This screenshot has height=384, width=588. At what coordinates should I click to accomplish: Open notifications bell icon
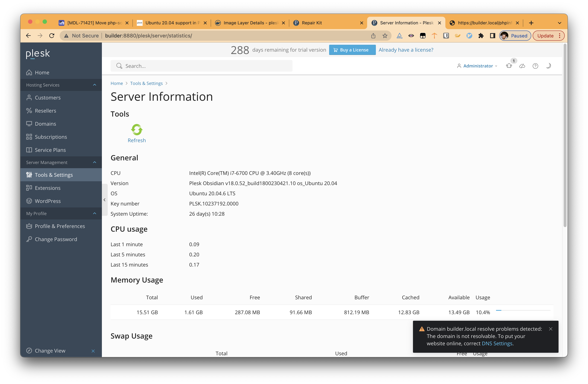509,66
